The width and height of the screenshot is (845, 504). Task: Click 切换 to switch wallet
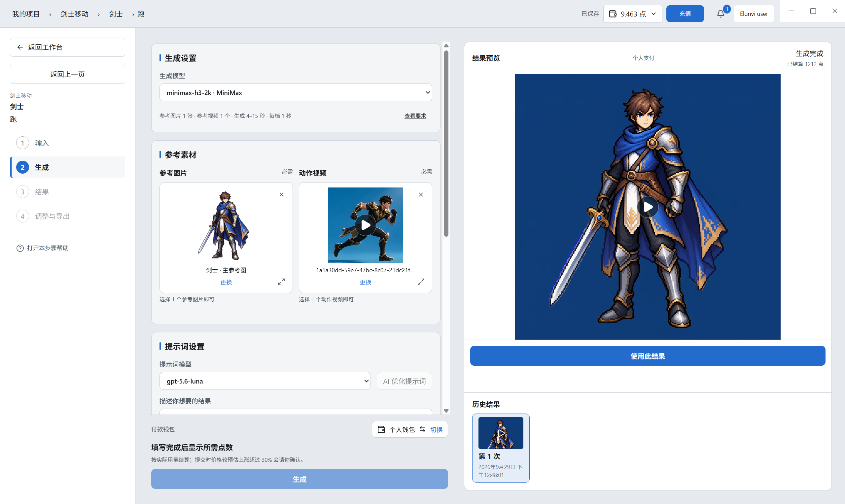coord(436,429)
